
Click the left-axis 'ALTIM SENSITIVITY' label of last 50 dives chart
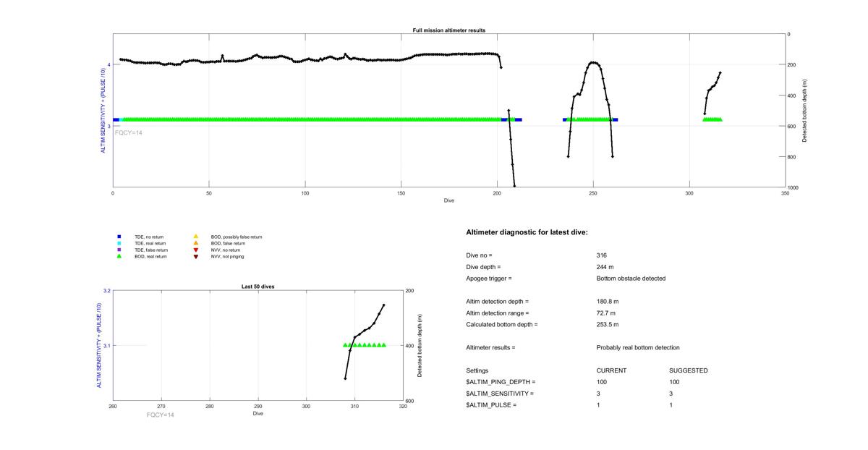[x=99, y=346]
